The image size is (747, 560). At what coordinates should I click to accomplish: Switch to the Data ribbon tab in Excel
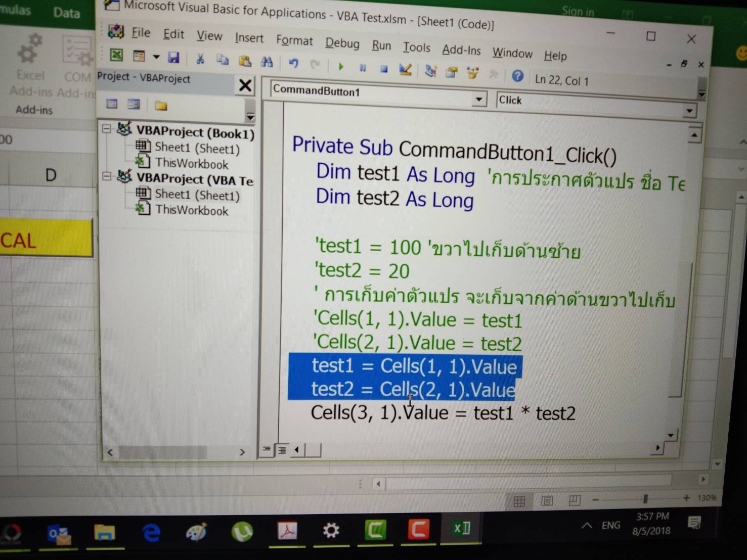[x=67, y=12]
